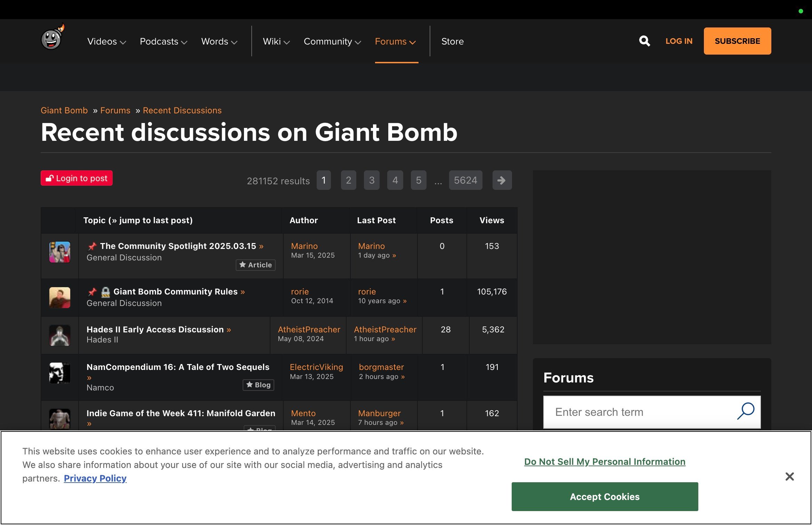
Task: Go to page 2 of results
Action: click(348, 180)
